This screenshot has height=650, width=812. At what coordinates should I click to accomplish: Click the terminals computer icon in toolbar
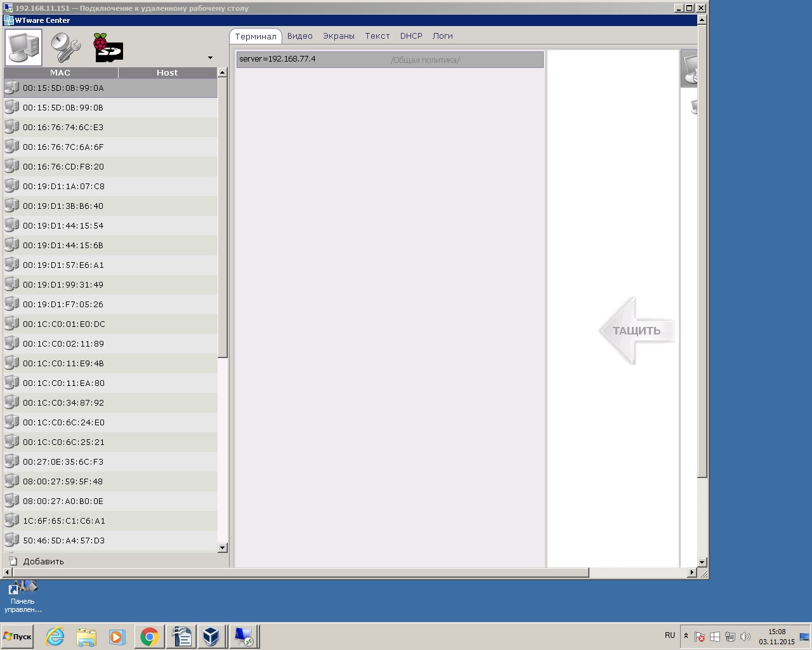pyautogui.click(x=23, y=48)
